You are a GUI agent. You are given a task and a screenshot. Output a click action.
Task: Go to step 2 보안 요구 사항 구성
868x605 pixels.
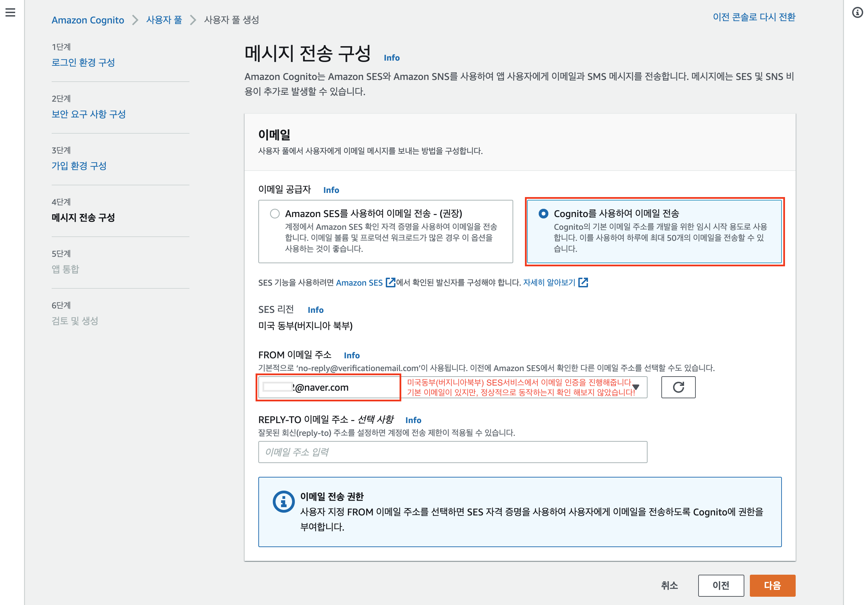click(x=89, y=114)
